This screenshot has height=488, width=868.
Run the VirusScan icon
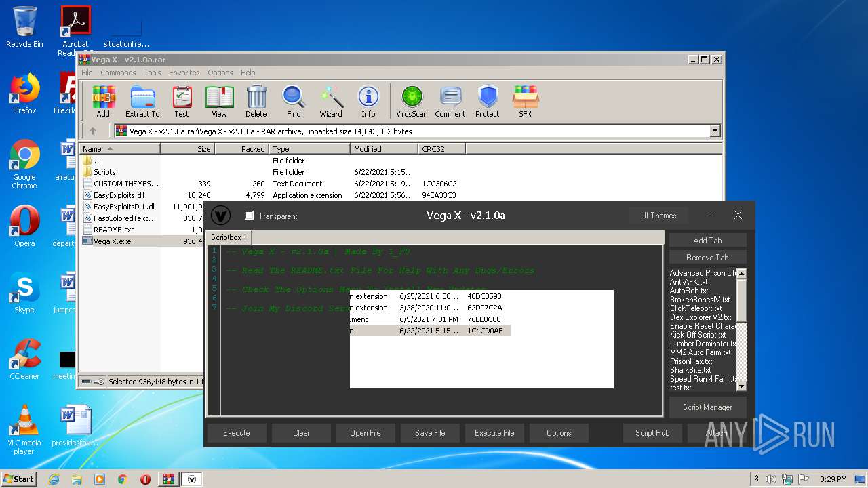pyautogui.click(x=412, y=101)
